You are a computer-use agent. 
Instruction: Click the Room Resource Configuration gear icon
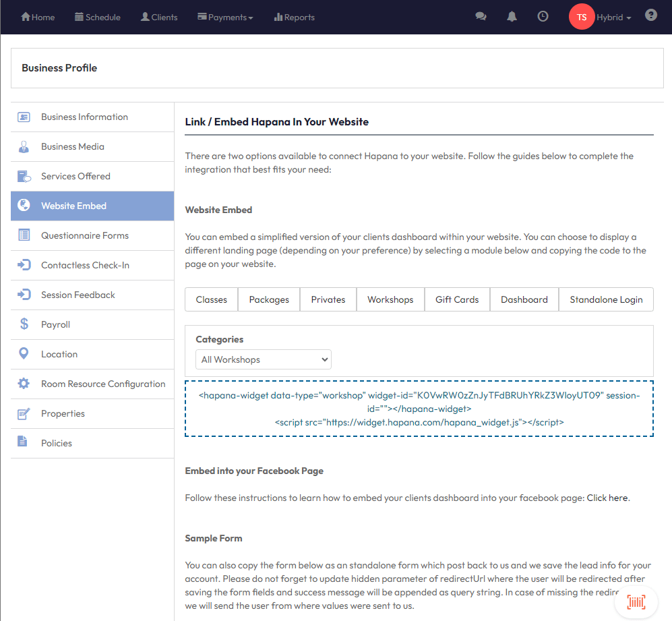(x=24, y=384)
